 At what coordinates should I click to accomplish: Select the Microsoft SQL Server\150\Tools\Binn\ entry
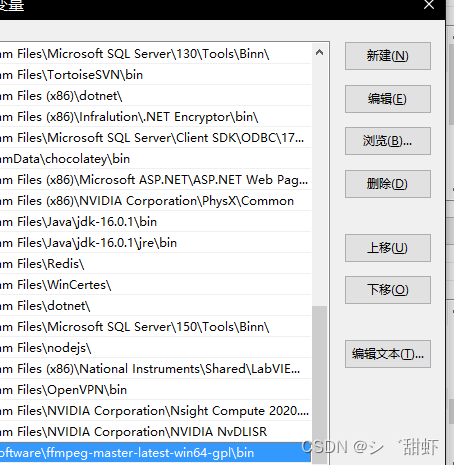click(155, 327)
